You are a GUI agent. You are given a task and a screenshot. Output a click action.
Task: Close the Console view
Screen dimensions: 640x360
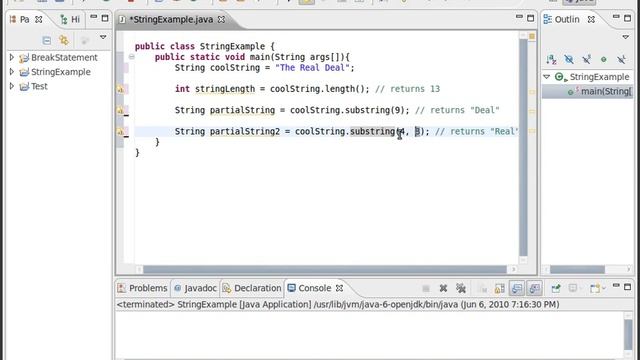click(x=339, y=288)
